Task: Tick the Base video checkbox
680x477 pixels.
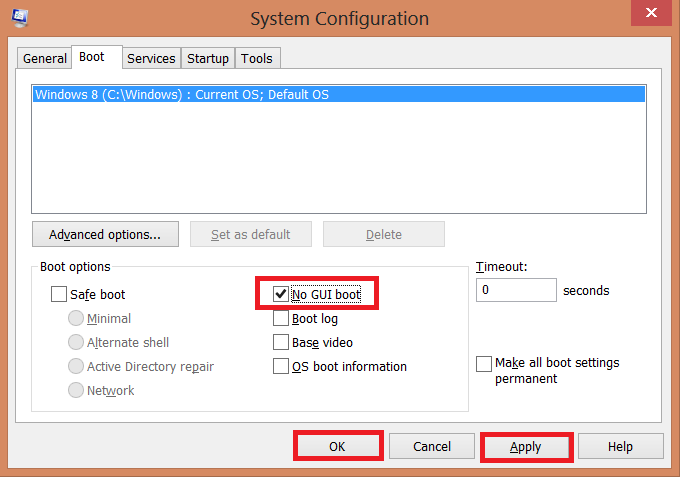Action: tap(281, 343)
